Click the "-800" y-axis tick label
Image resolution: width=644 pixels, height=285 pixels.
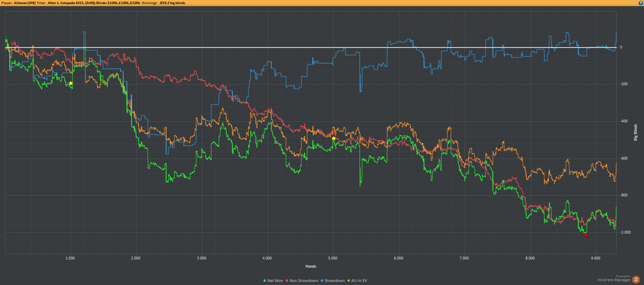coord(624,195)
